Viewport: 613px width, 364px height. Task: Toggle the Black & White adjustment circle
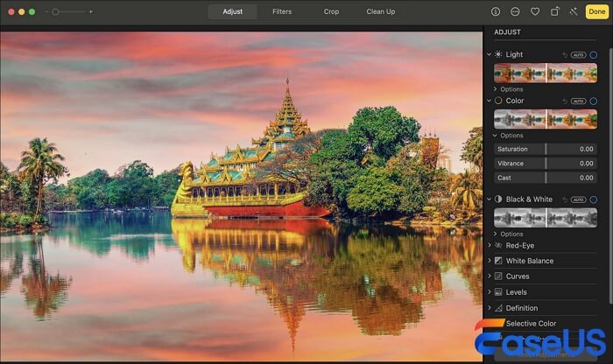click(x=594, y=199)
